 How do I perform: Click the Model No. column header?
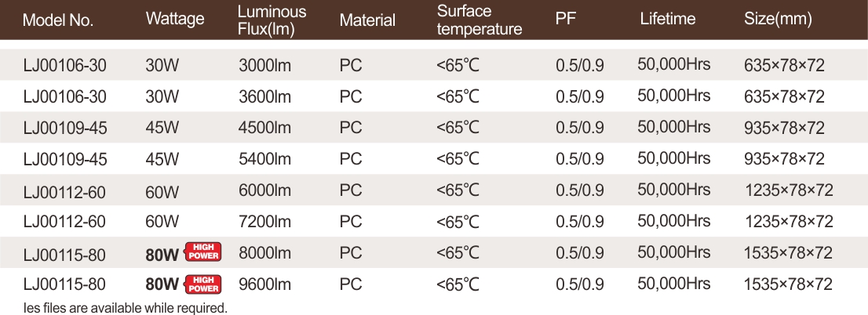[x=58, y=20]
